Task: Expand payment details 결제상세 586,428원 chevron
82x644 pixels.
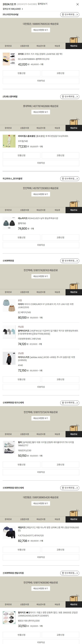Action: pyautogui.click(x=22, y=9)
